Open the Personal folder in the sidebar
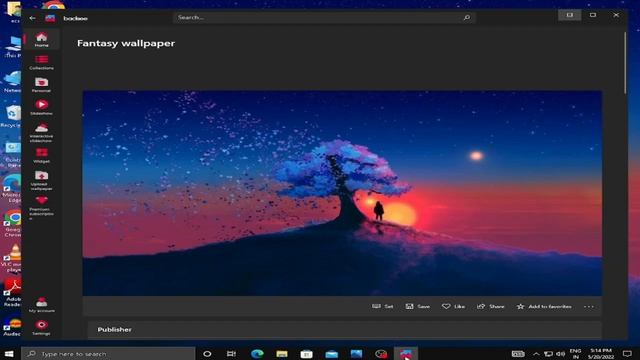The height and width of the screenshot is (360, 640). (x=41, y=85)
